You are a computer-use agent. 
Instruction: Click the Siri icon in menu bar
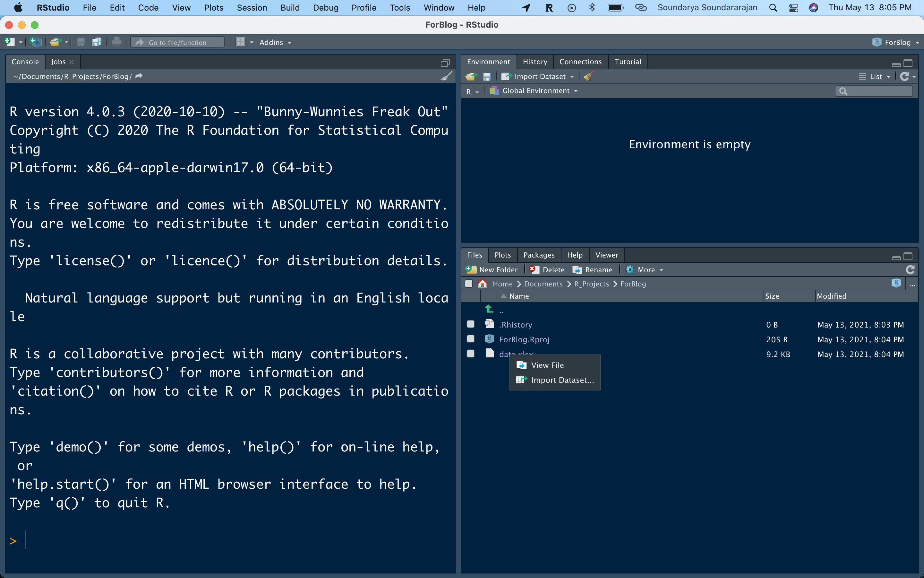point(814,8)
